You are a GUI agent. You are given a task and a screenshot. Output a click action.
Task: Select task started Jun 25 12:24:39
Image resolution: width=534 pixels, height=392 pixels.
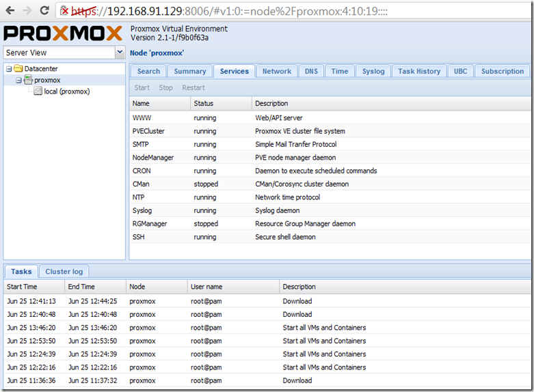point(267,354)
